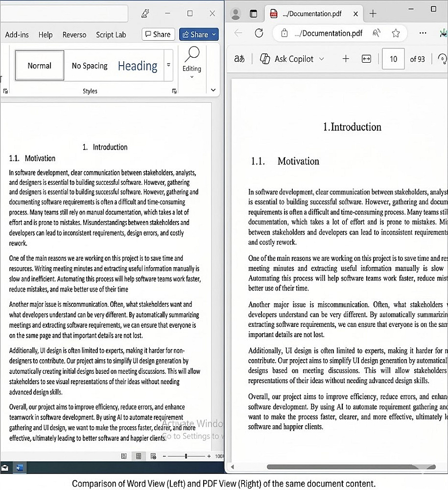Switch Word to Read Mode view
448x490 pixels.
[x=124, y=456]
